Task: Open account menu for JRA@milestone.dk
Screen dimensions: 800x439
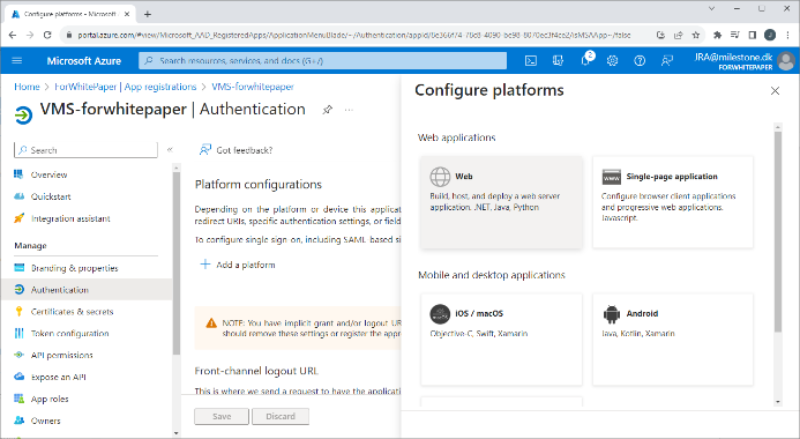Action: pos(738,61)
